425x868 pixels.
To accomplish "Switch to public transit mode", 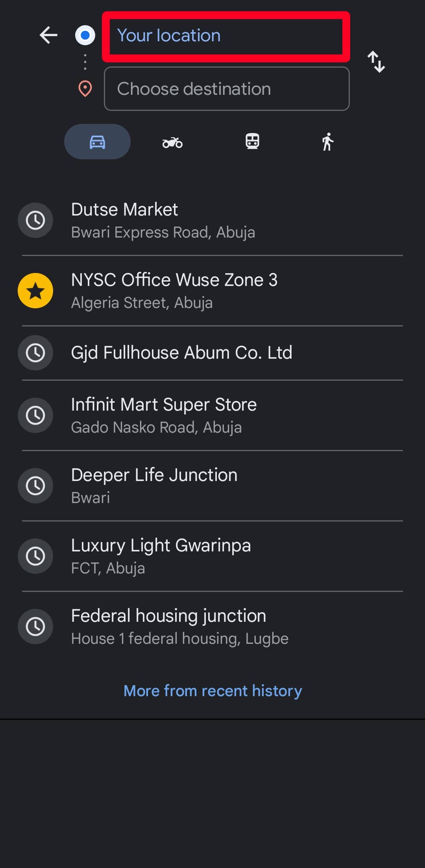I will point(252,141).
